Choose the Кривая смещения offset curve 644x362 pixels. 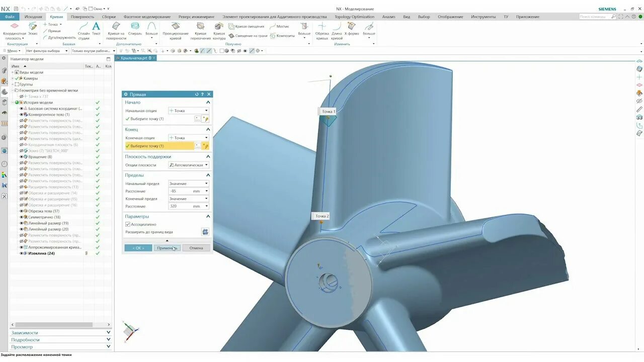point(246,26)
